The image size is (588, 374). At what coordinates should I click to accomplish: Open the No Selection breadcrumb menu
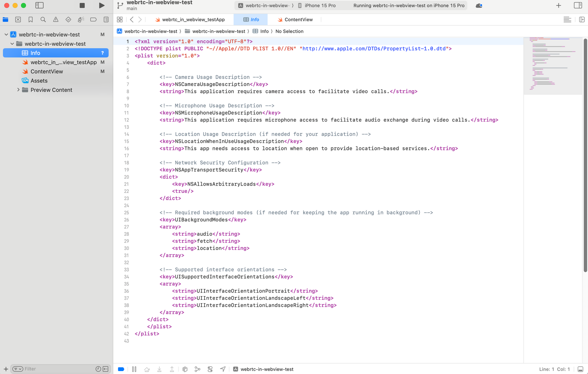(x=289, y=31)
